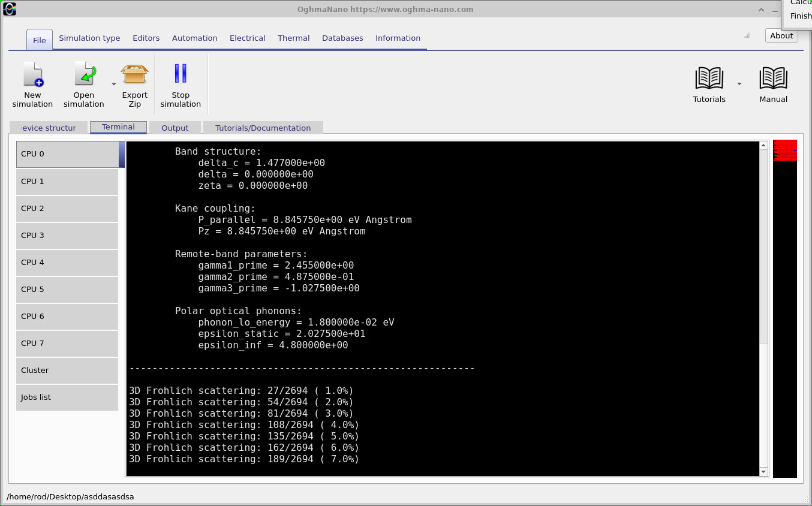Open the Cluster terminal tab

click(67, 371)
